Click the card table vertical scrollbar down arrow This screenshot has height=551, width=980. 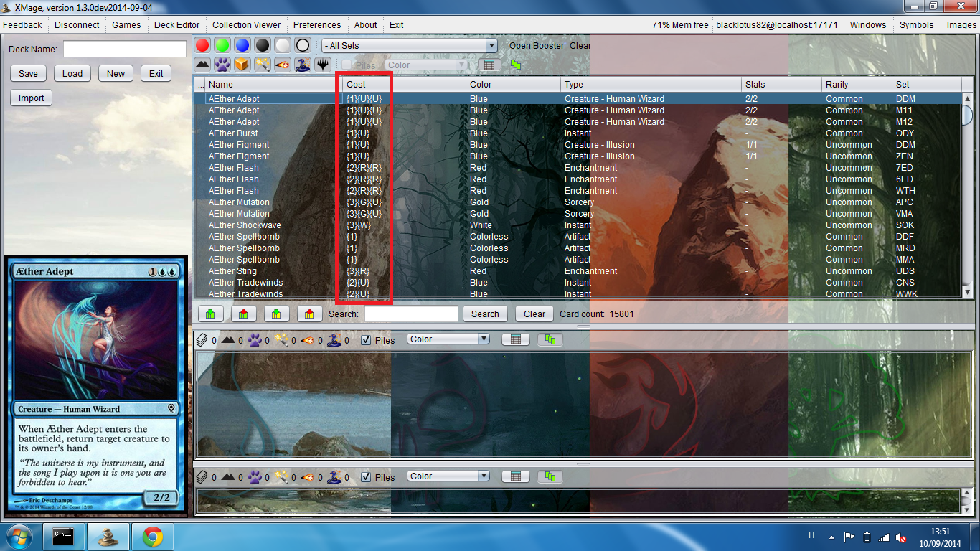[967, 292]
